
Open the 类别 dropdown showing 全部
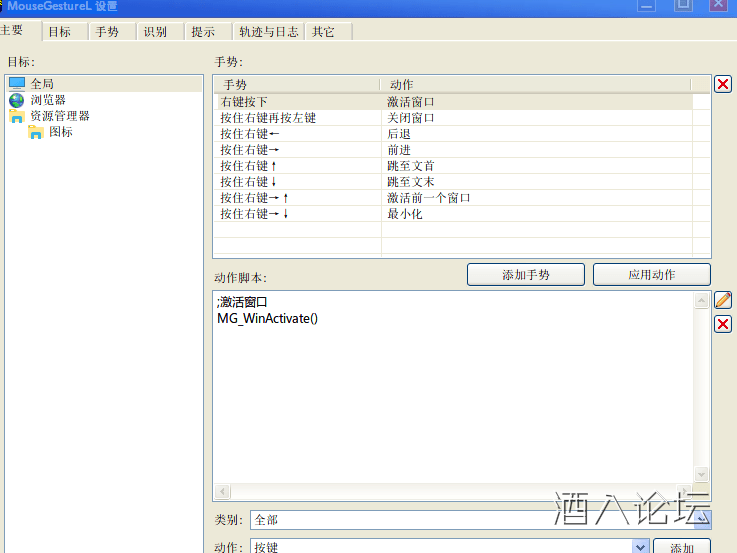point(703,520)
